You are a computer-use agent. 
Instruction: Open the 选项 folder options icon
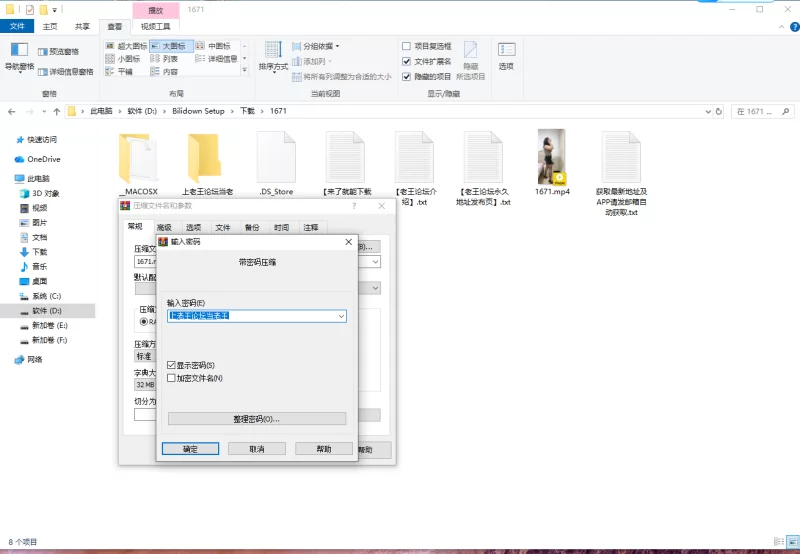coord(506,55)
